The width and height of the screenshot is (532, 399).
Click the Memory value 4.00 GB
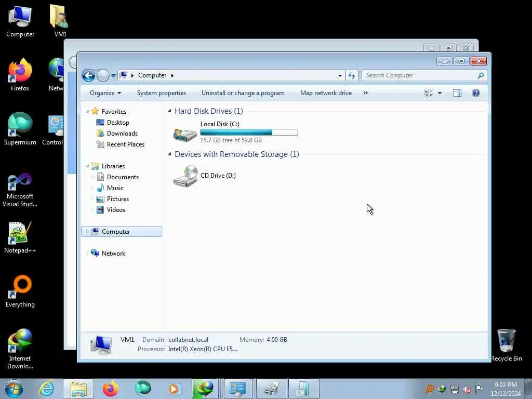click(x=277, y=340)
